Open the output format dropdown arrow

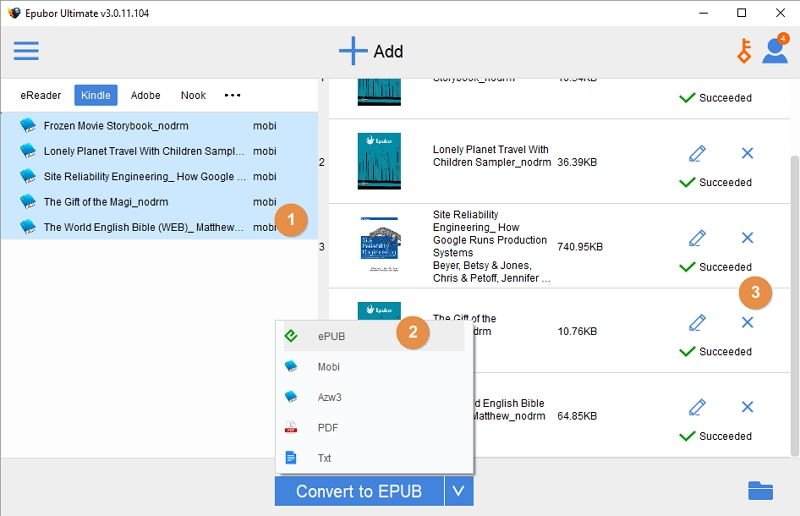tap(459, 491)
